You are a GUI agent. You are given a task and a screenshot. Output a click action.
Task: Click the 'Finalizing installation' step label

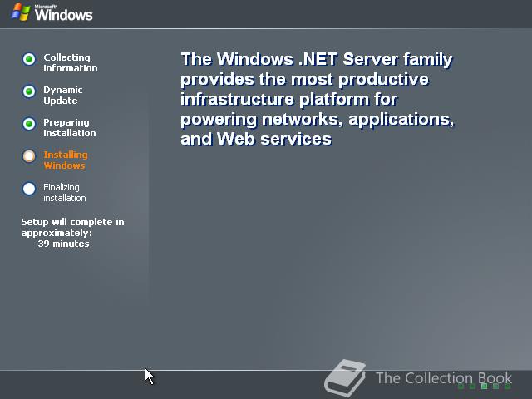click(x=65, y=192)
